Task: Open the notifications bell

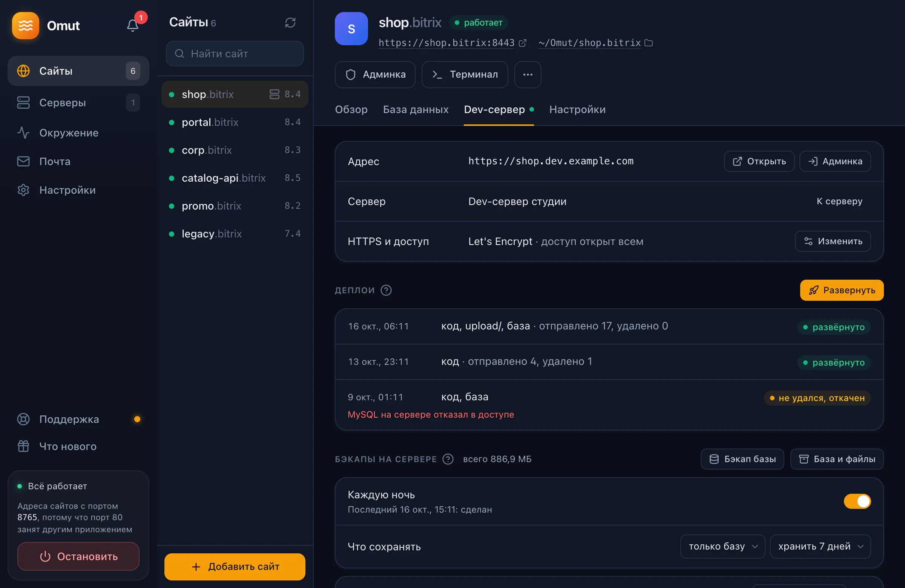Action: point(133,26)
